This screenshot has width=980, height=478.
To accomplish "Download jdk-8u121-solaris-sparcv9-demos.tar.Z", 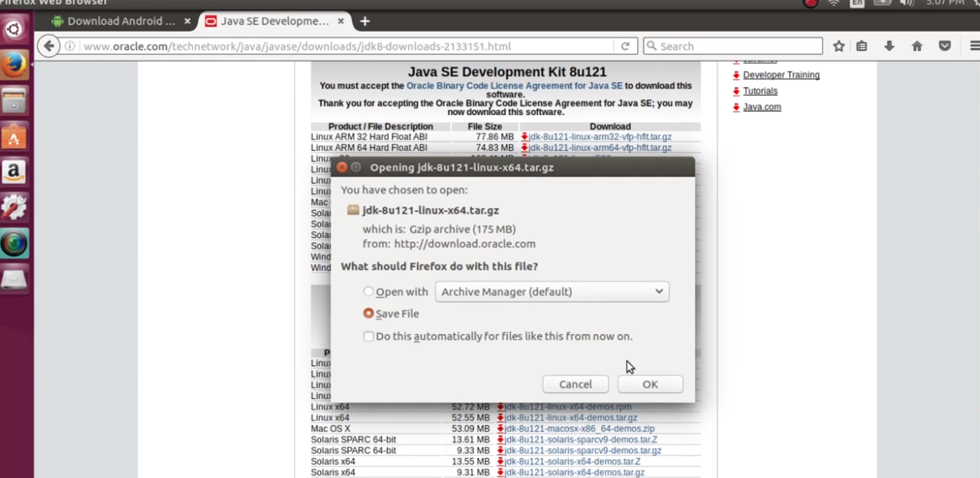I will point(581,440).
